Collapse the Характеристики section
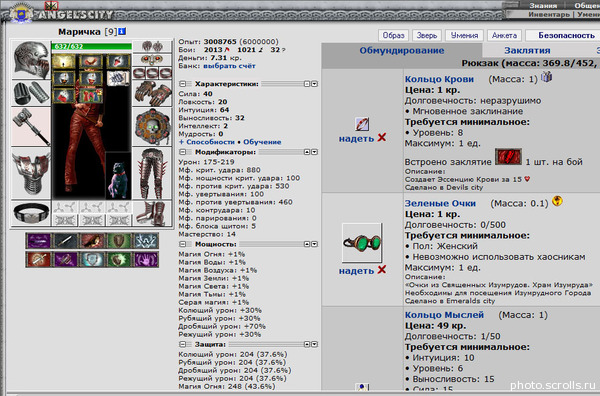Viewport: 600px width, 396px height. point(183,84)
